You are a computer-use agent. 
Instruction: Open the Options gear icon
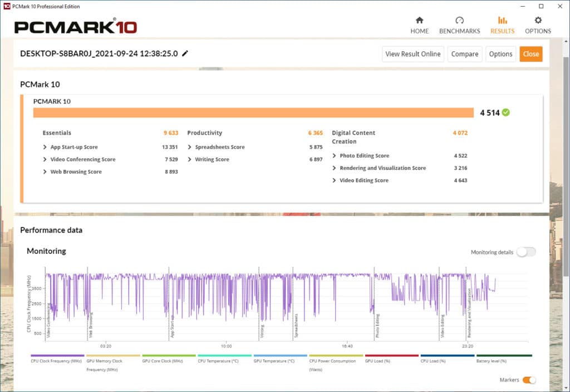point(538,20)
